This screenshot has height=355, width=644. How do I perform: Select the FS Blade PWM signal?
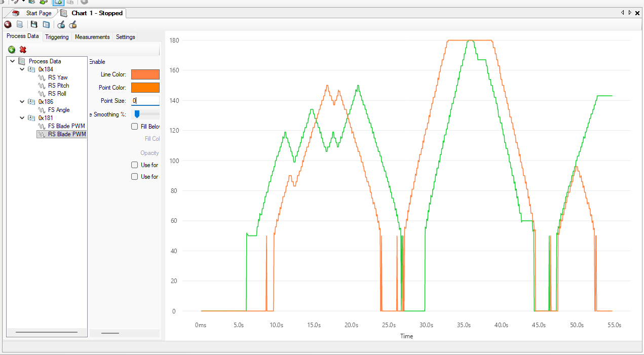(66, 126)
